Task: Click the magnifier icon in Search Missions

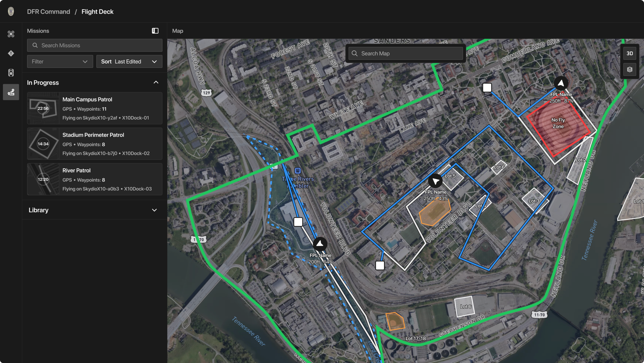Action: point(35,45)
